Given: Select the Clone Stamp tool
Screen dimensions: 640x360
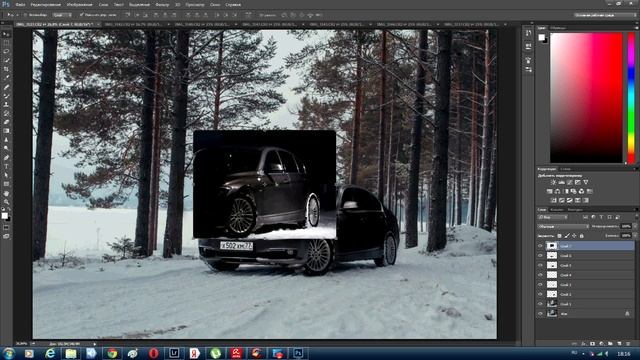Looking at the screenshot, I should (6, 104).
